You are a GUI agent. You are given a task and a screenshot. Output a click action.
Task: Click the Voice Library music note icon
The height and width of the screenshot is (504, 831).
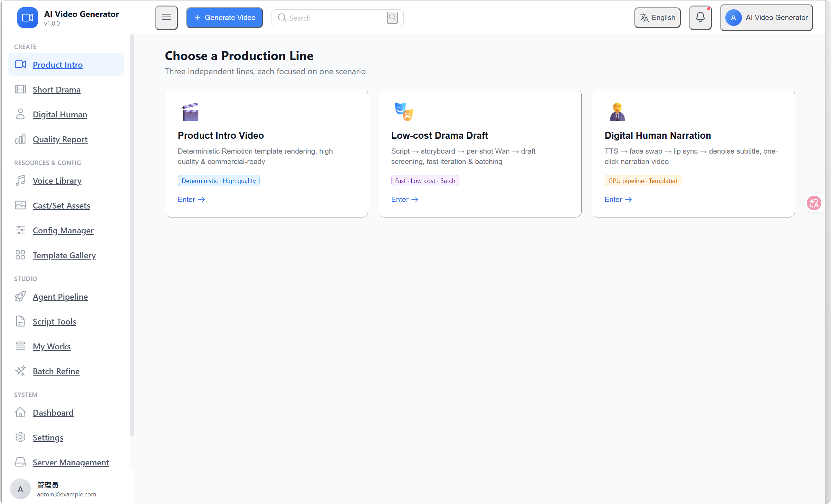click(x=20, y=181)
